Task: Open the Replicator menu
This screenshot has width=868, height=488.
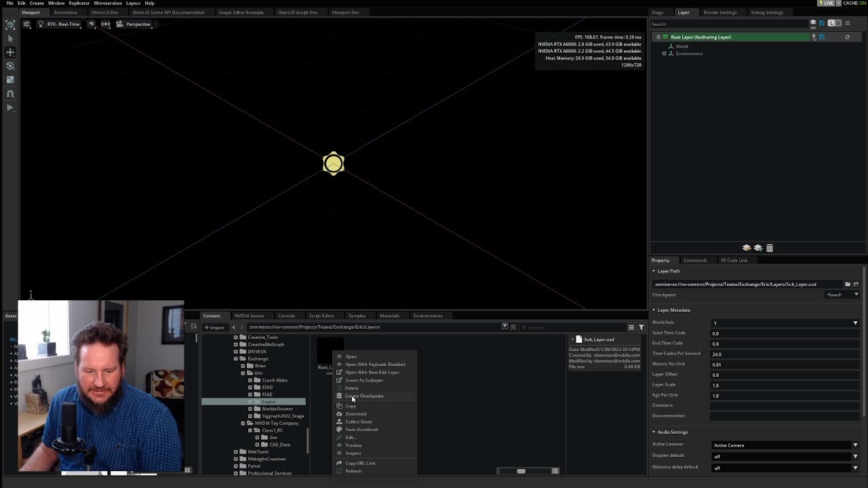Action: pyautogui.click(x=79, y=3)
